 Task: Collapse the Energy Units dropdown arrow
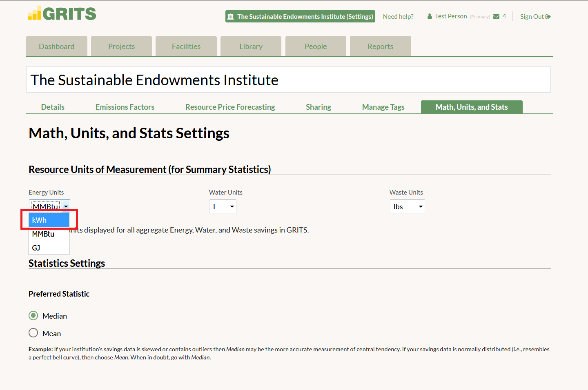[66, 206]
